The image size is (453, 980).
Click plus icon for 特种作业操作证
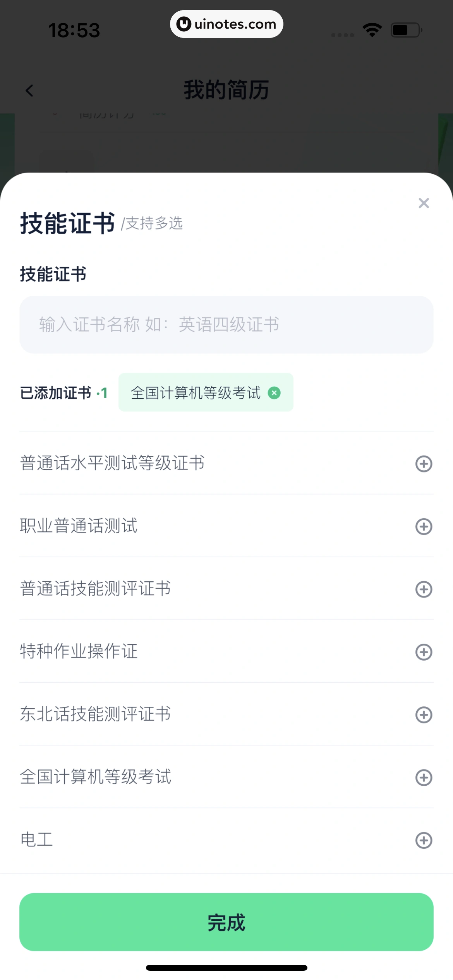click(x=424, y=652)
